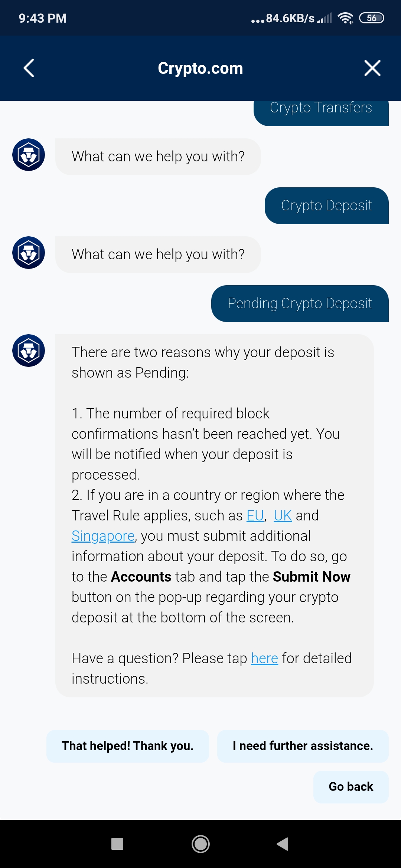Open the Singapore Travel Rule link
Screen dimensions: 401x868
click(103, 536)
